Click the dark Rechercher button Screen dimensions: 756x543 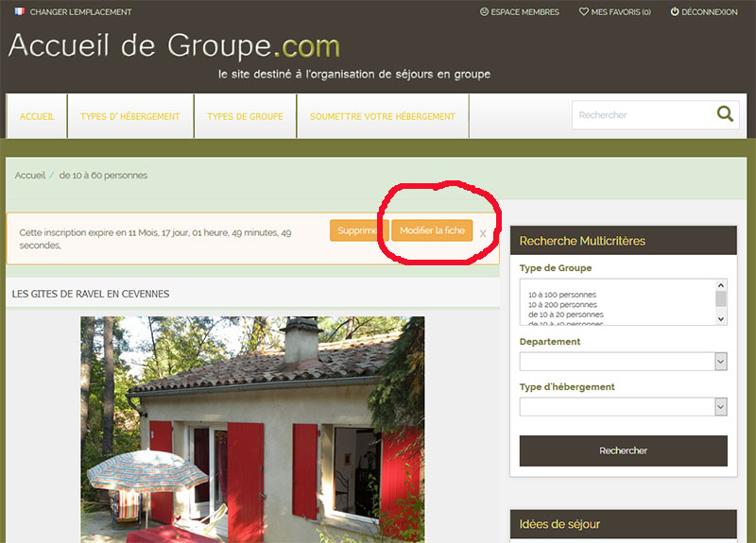[x=623, y=451]
